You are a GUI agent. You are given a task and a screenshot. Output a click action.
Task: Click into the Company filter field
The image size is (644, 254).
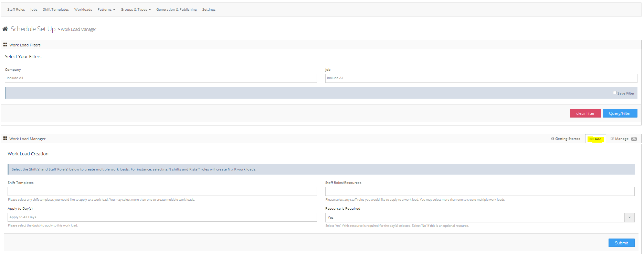(161, 78)
